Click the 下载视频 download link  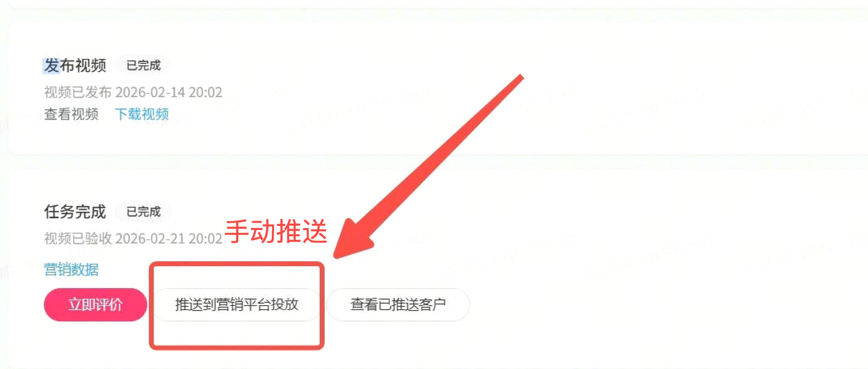(142, 114)
